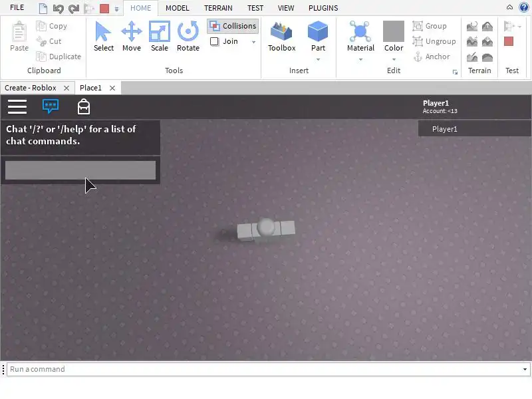Click the New file icon
532x399 pixels.
(43, 8)
